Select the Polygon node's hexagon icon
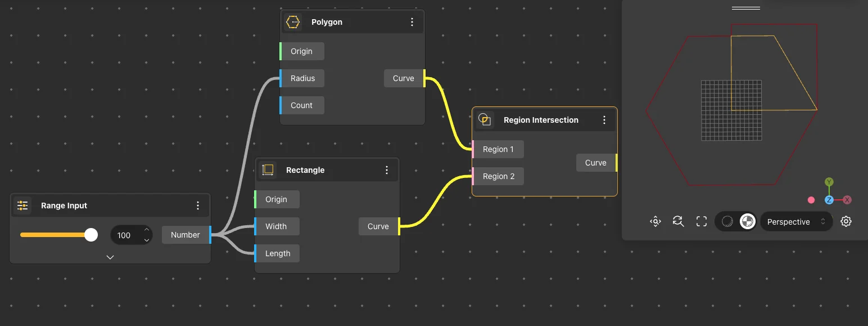Screen dimensions: 868x326 293,22
